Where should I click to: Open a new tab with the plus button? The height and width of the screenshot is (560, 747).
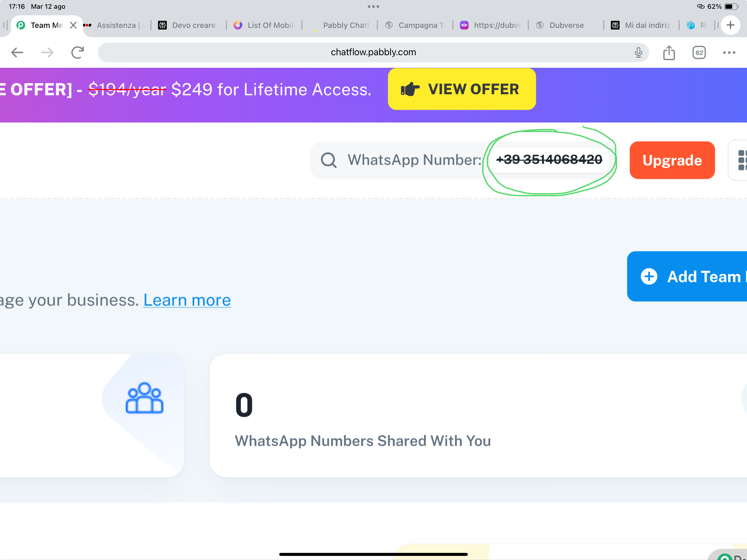[x=730, y=25]
